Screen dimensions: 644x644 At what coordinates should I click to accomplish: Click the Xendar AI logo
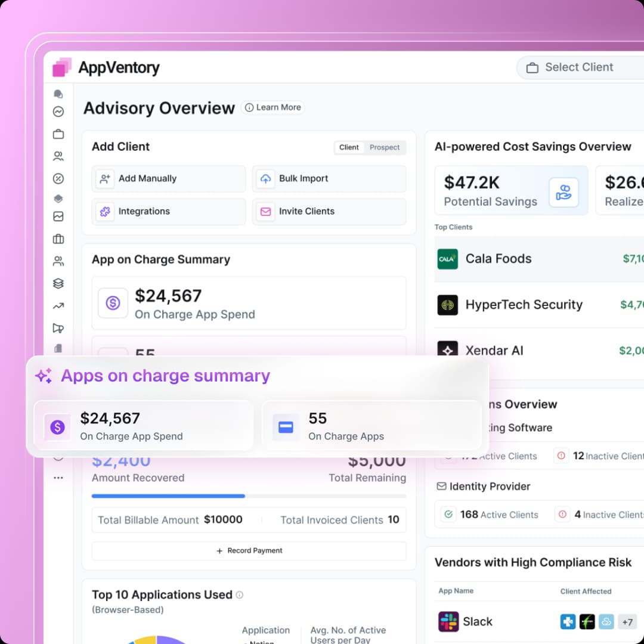pos(448,349)
